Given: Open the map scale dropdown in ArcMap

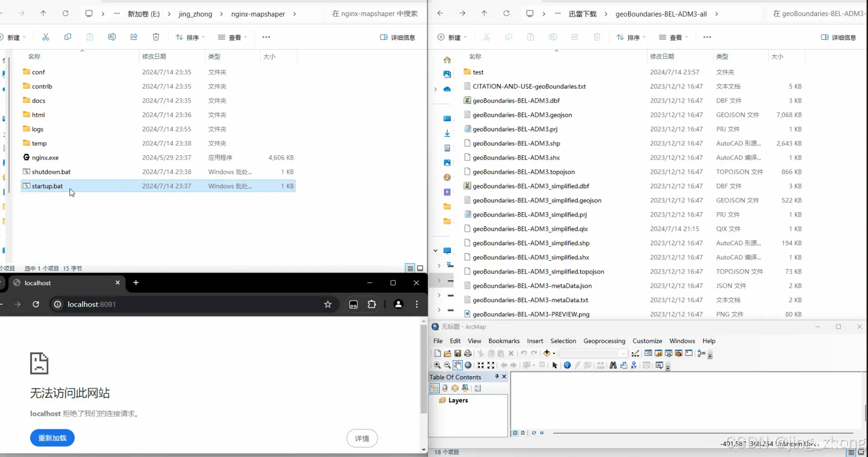Looking at the screenshot, I should tap(623, 353).
